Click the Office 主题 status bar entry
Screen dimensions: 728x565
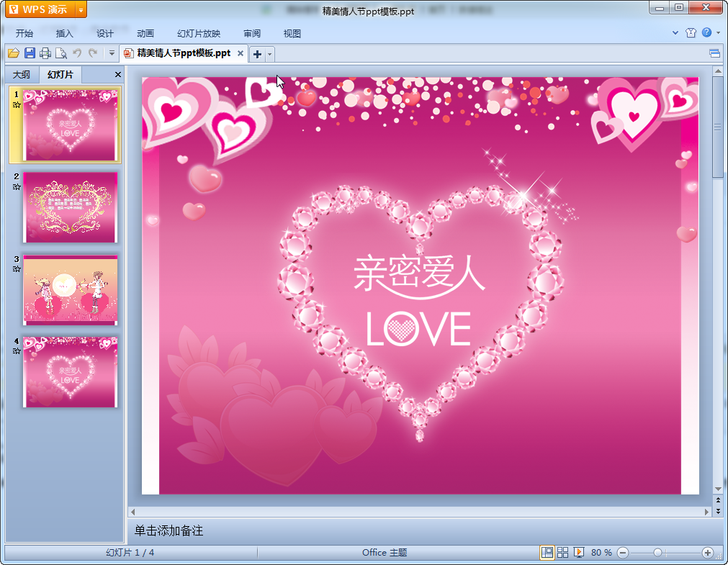coord(385,553)
